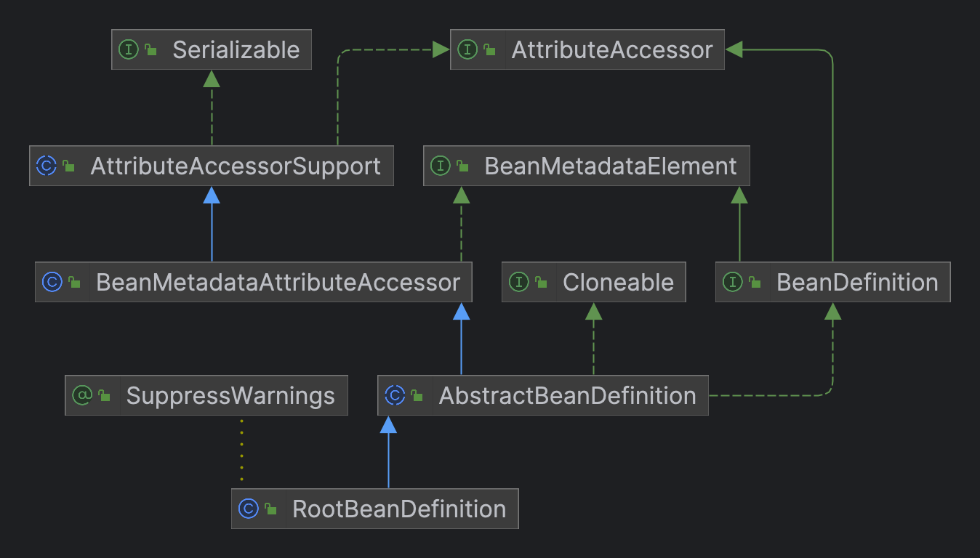Viewport: 980px width, 558px height.
Task: Click the lock icon next to Cloneable
Action: pyautogui.click(x=541, y=283)
